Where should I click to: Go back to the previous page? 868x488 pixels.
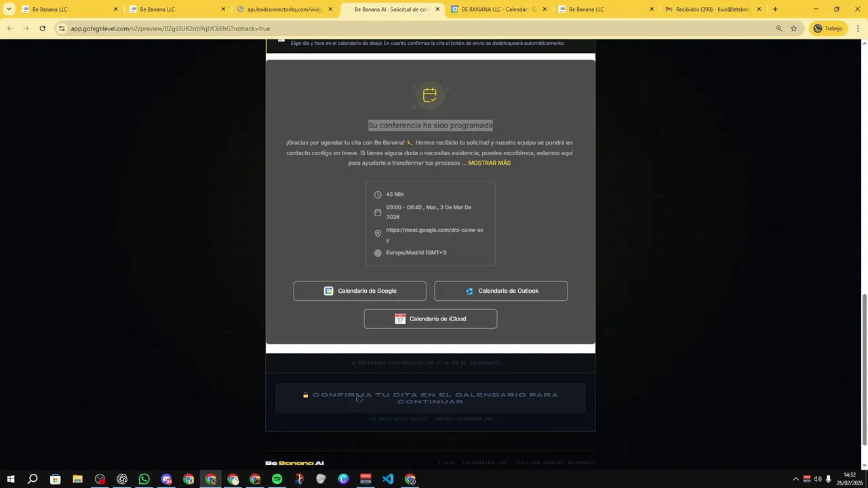[x=9, y=28]
